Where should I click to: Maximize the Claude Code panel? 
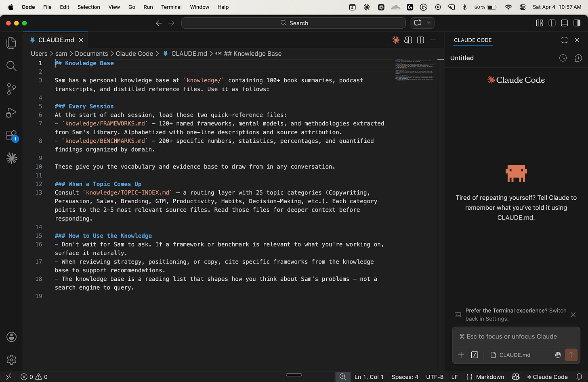[x=564, y=40]
